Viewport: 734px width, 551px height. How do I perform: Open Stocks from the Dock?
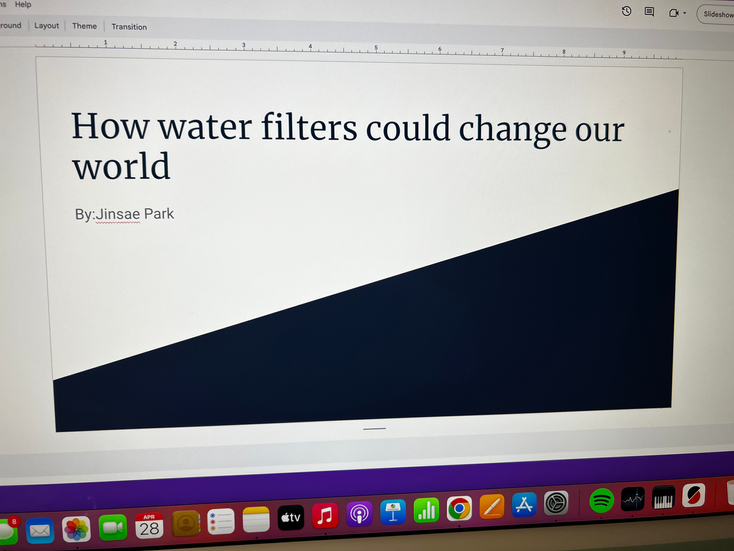633,499
